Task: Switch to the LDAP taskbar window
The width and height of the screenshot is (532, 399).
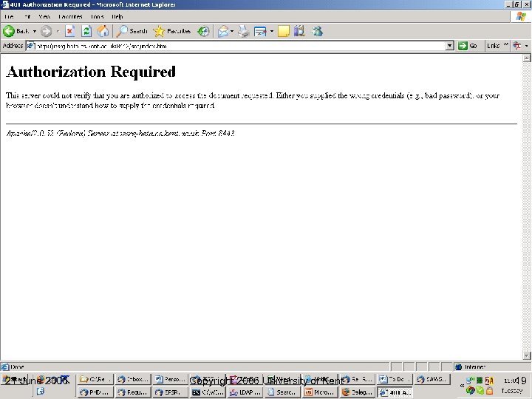Action: click(x=245, y=392)
